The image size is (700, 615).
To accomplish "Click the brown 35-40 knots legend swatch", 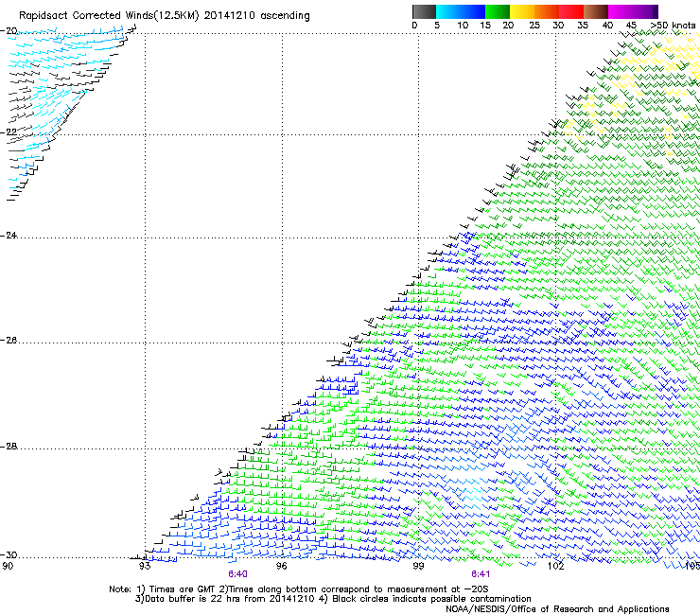I will tap(596, 11).
